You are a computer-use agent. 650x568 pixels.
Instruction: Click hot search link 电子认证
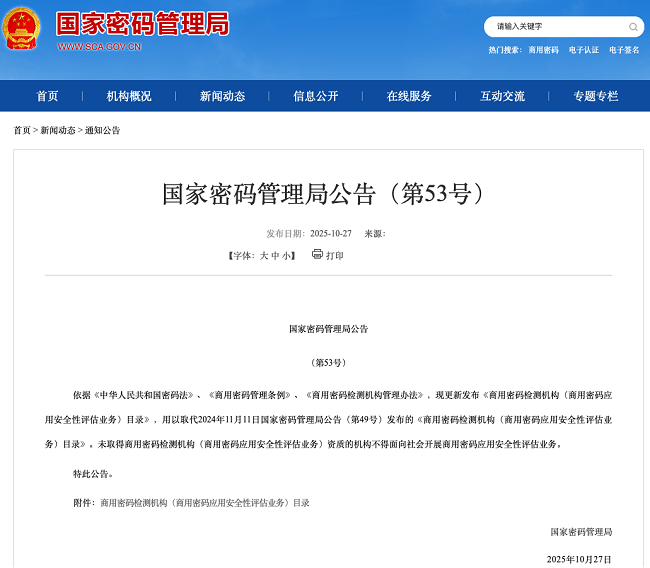[584, 50]
